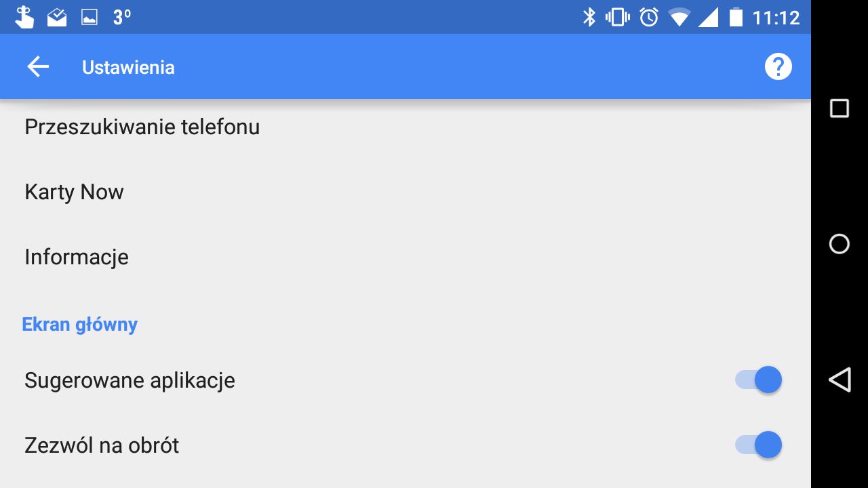Tap the mail notification icon
The width and height of the screenshot is (868, 488).
(57, 17)
